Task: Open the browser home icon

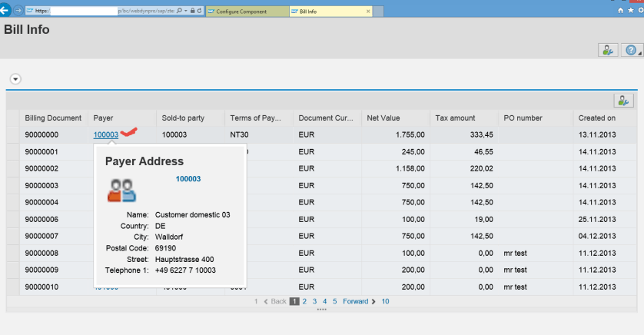Action: click(x=621, y=12)
